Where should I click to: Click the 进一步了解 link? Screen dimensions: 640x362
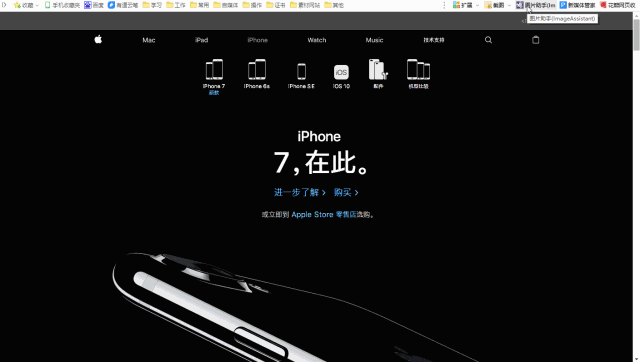(300, 192)
